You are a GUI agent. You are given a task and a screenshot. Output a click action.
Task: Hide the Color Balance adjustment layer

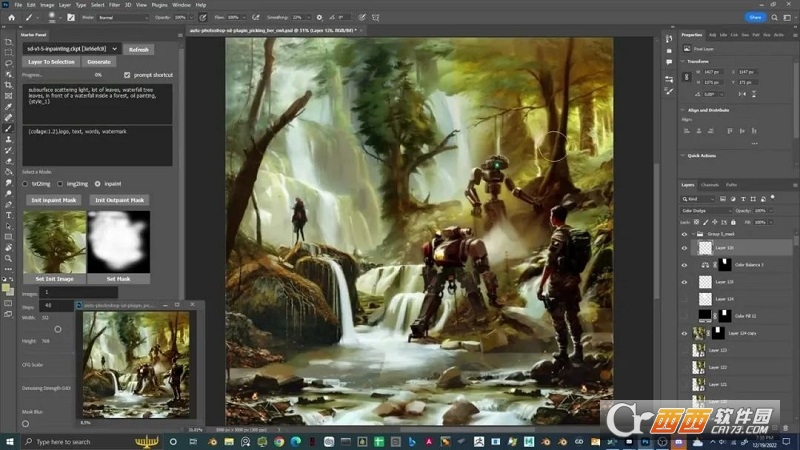684,265
